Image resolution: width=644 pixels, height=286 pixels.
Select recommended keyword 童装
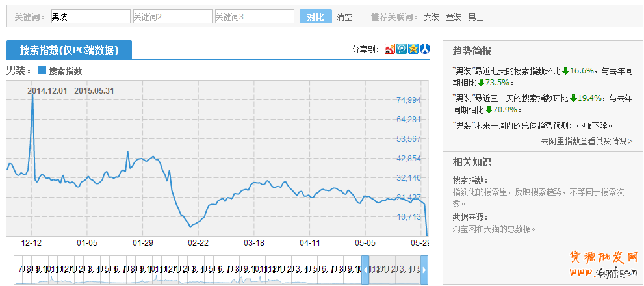point(454,17)
